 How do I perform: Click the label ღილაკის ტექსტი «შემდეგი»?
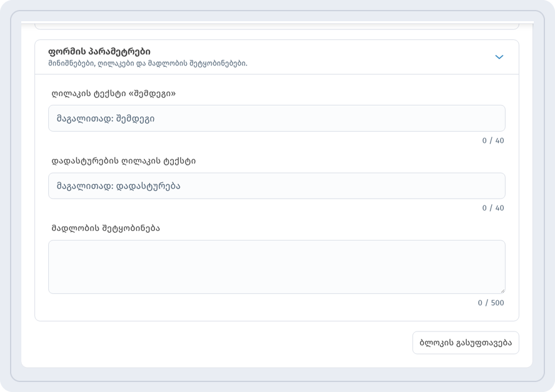(x=114, y=94)
